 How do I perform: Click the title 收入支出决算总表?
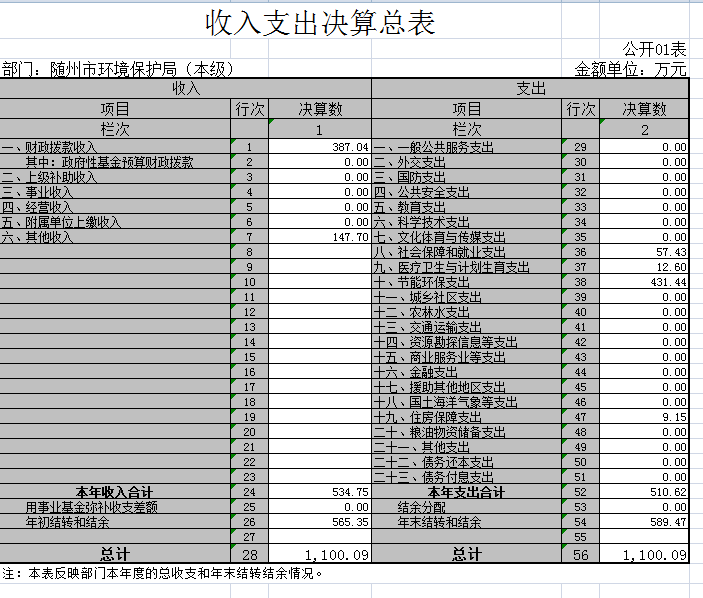pyautogui.click(x=320, y=23)
